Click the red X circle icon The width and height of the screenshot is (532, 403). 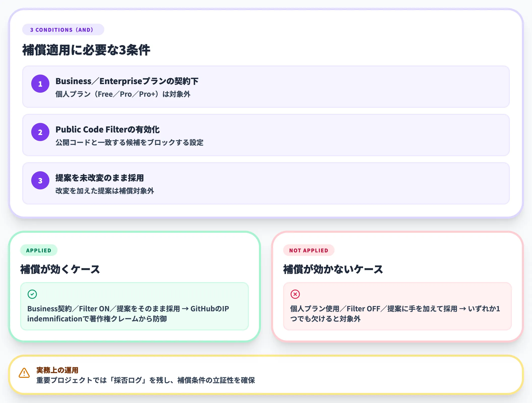(x=295, y=294)
